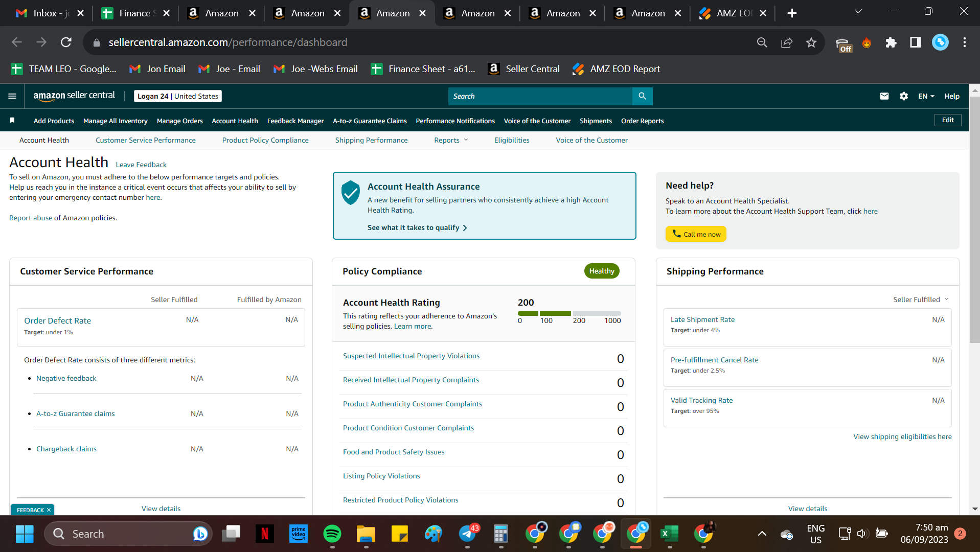Close the FEEDBACK widget
The height and width of the screenshot is (552, 980).
[x=49, y=510]
